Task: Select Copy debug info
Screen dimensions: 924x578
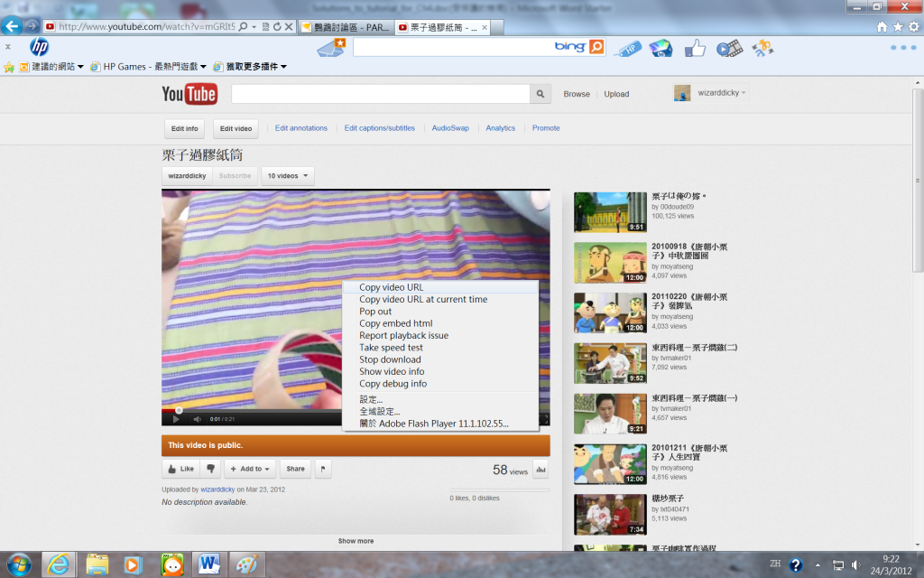Action: (x=440, y=383)
